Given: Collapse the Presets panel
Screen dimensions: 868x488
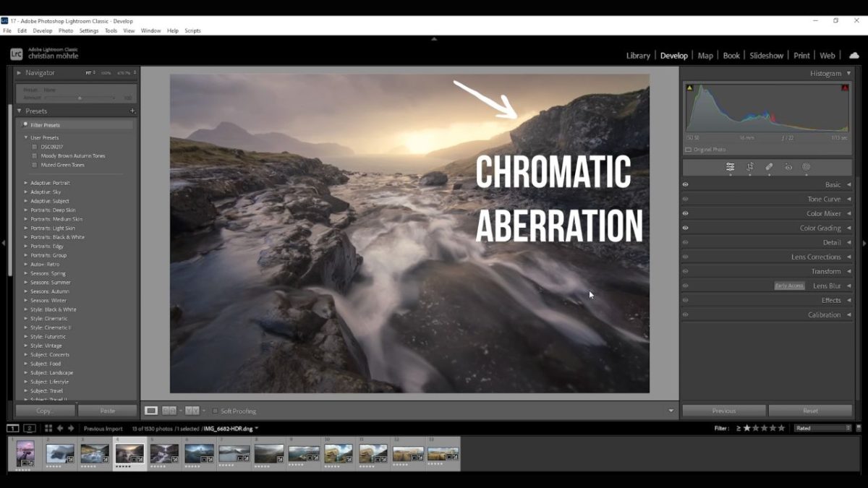Looking at the screenshot, I should click(20, 111).
